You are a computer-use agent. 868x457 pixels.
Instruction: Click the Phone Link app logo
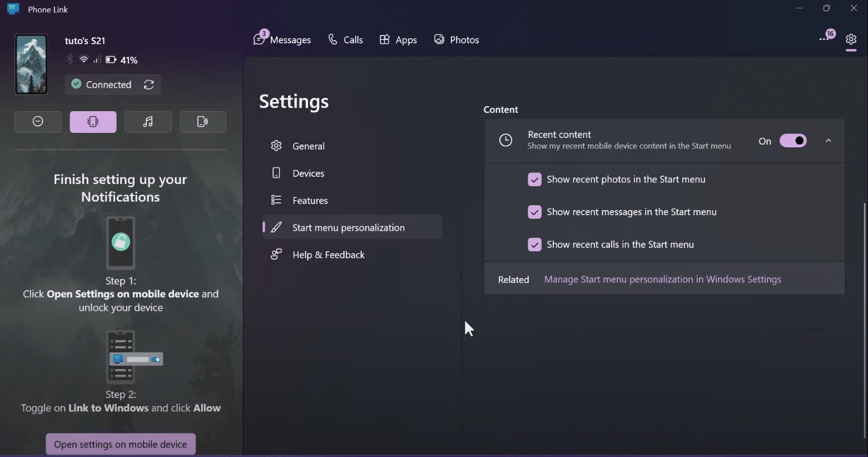tap(13, 9)
